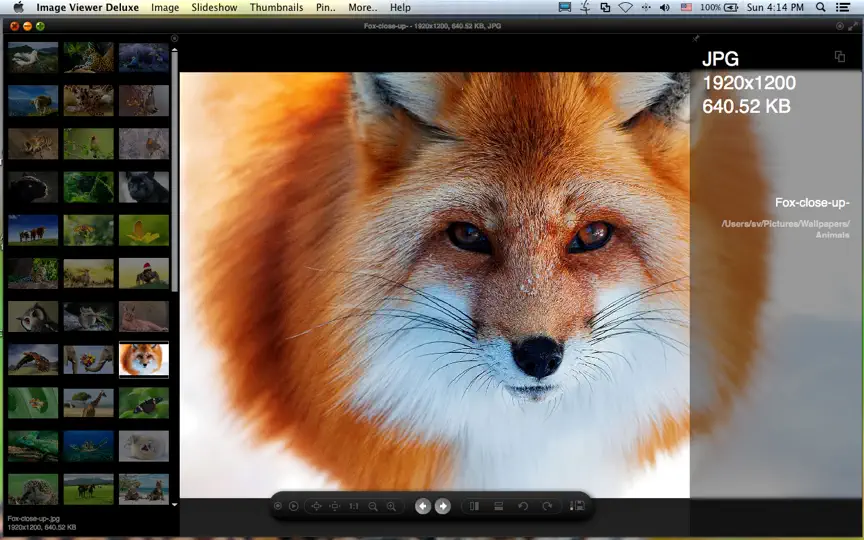
Task: Click the Fox-close-up-.jpg status text at bottom left
Action: (x=34, y=519)
